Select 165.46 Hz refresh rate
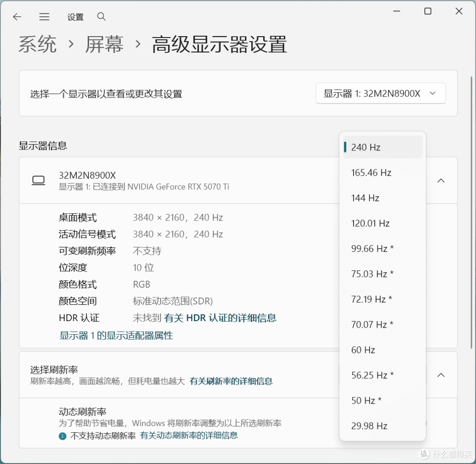The height and width of the screenshot is (464, 476). [383, 172]
